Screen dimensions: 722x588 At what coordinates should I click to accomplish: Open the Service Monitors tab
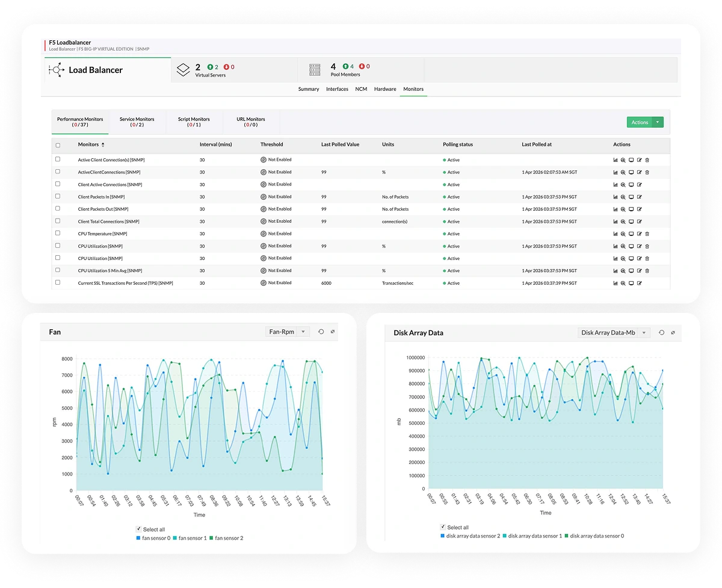137,122
